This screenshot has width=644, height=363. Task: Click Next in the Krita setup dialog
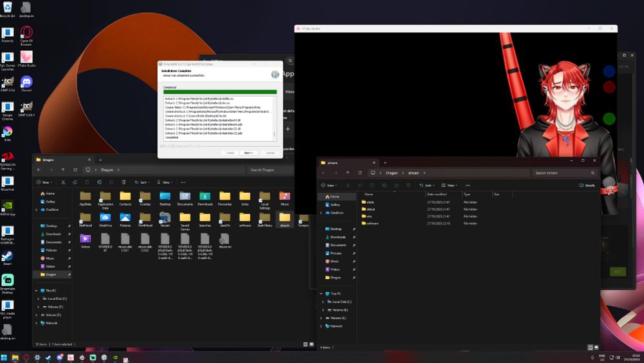248,153
